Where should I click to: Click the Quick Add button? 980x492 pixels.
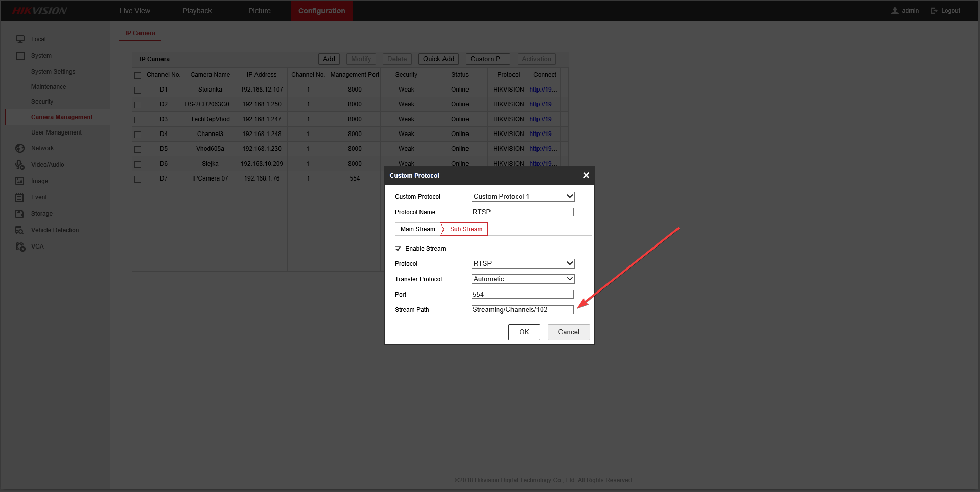pyautogui.click(x=438, y=59)
